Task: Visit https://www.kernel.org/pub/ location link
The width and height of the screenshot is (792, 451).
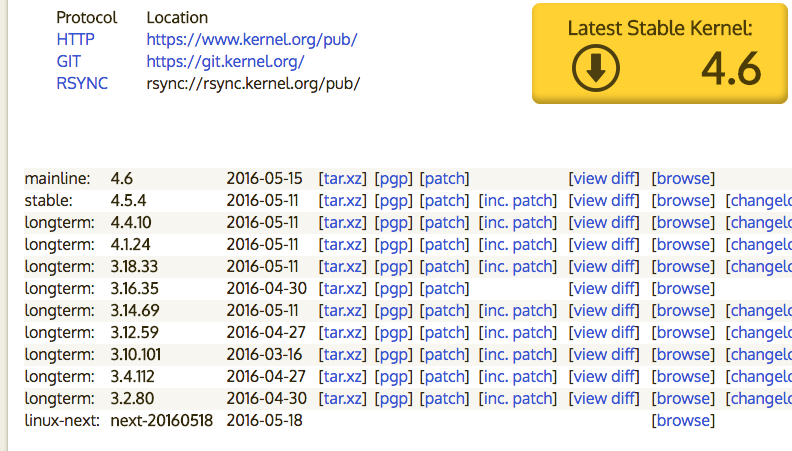Action: coord(252,39)
